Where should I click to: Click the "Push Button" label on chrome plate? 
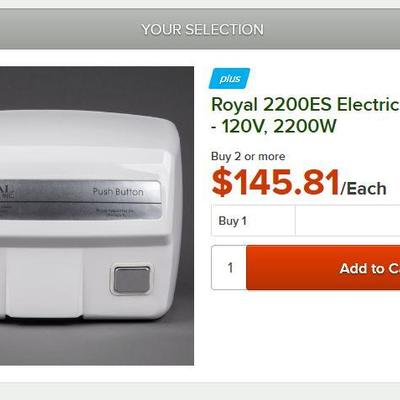pos(118,192)
